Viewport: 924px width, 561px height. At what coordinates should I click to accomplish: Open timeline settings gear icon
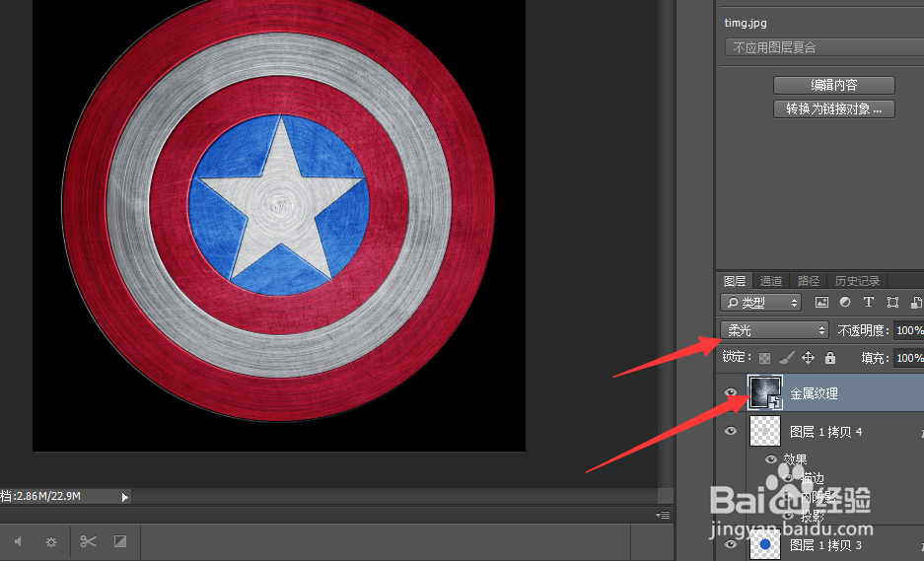tap(52, 541)
